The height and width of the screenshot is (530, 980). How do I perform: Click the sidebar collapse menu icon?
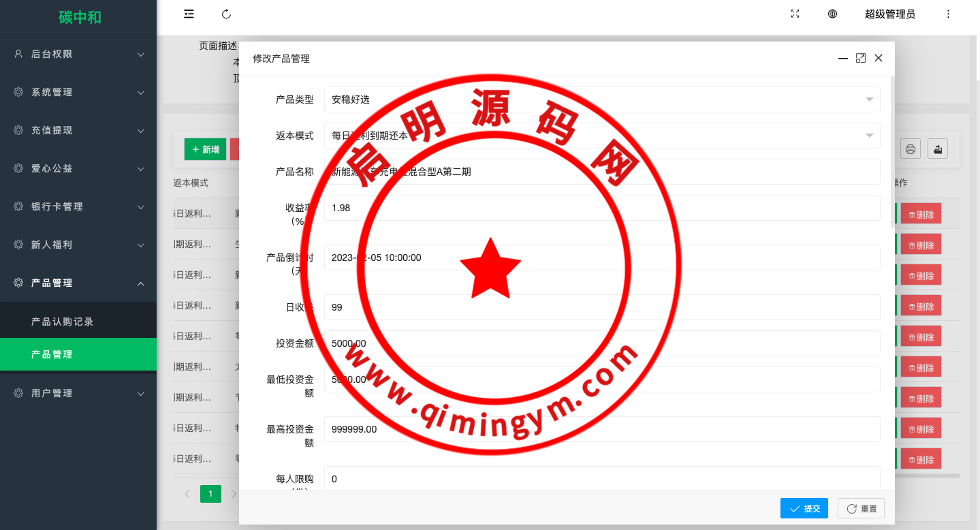click(x=189, y=14)
